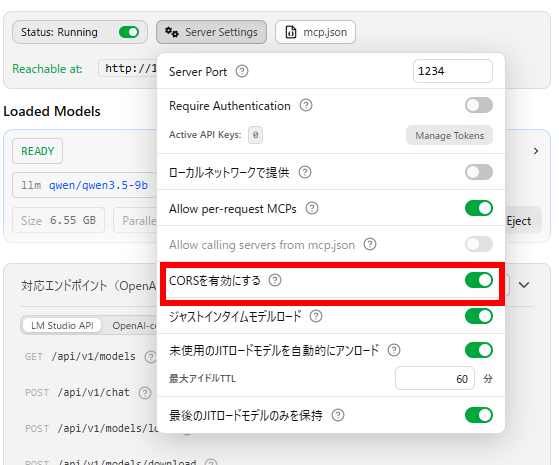The height and width of the screenshot is (465, 559).
Task: Click the Manage Tokens button
Action: (x=449, y=136)
